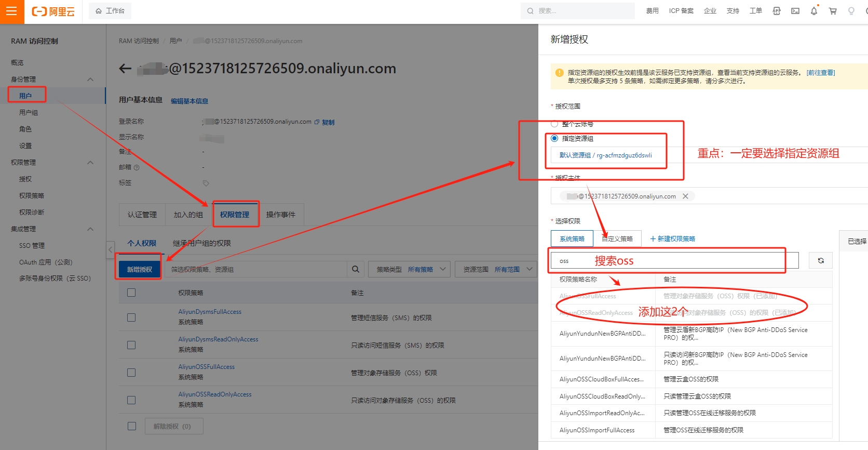868x450 pixels.
Task: Open Cloud Shell terminal icon in header
Action: (795, 11)
